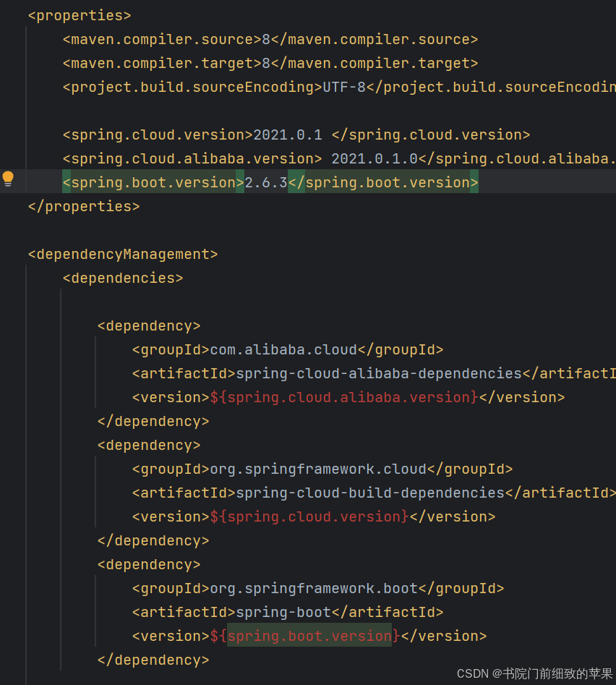The width and height of the screenshot is (616, 685).
Task: Click the highlighted opening <spring.boot.version> tag
Action: pyautogui.click(x=153, y=182)
